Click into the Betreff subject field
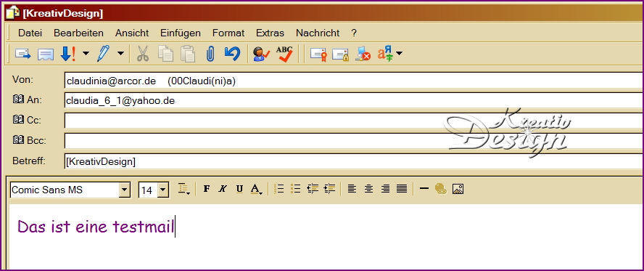644x271 pixels. [354, 161]
